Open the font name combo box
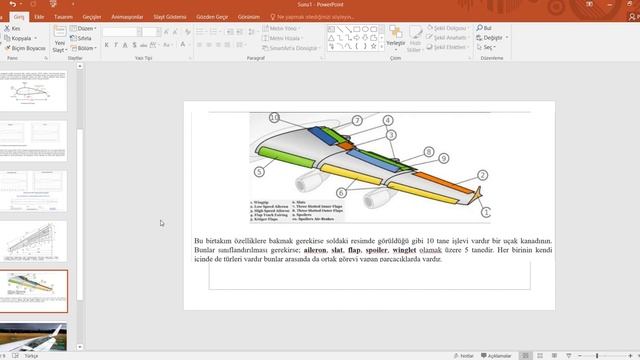The width and height of the screenshot is (640, 360). tap(122, 32)
